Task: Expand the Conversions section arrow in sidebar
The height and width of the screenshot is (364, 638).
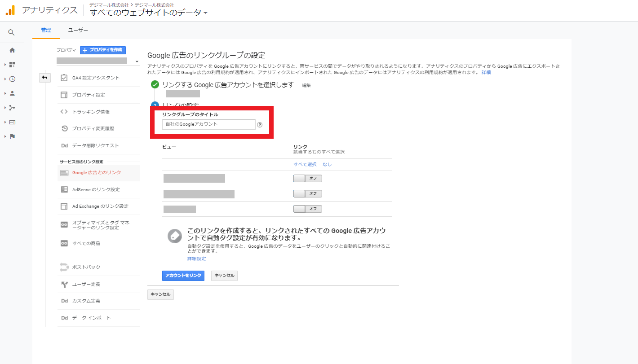Action: pos(5,136)
